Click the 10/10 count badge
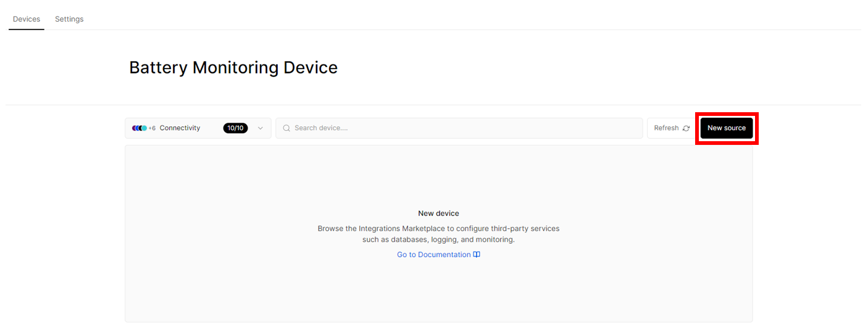The height and width of the screenshot is (336, 868). (x=236, y=128)
